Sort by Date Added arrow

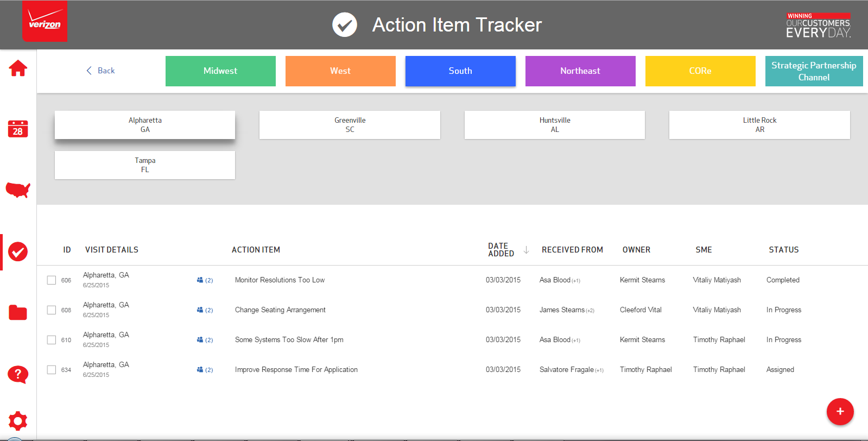click(526, 250)
